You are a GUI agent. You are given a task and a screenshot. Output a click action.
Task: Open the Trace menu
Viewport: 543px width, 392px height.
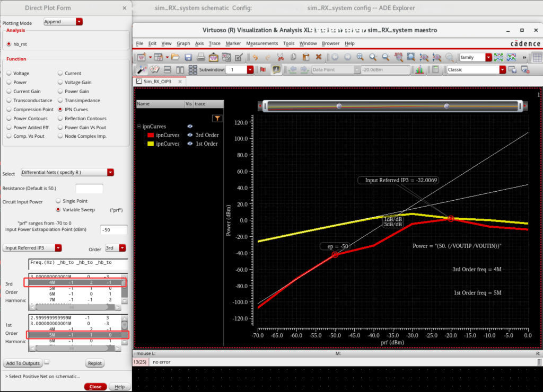tap(214, 43)
